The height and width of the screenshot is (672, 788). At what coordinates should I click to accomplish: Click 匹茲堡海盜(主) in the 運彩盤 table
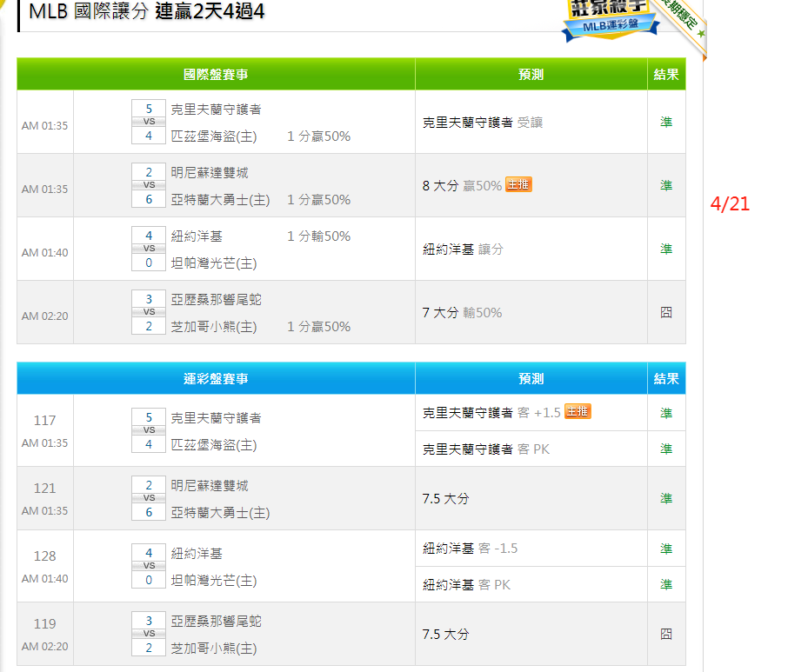coord(214,445)
